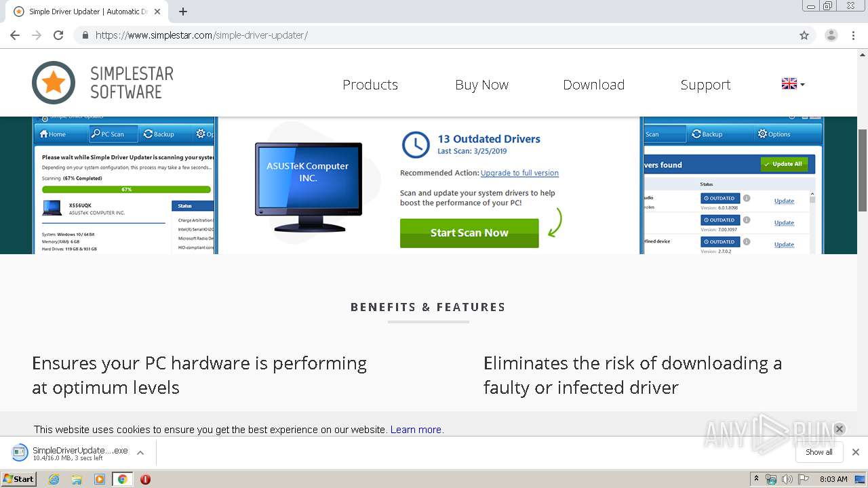The width and height of the screenshot is (868, 488).
Task: Click the Learn more cookie link
Action: click(x=416, y=430)
